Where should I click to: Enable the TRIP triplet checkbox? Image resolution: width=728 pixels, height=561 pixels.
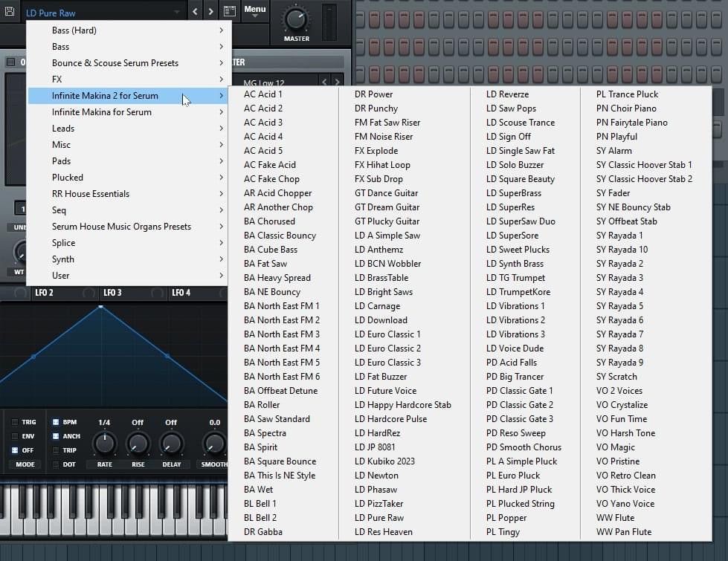point(56,450)
